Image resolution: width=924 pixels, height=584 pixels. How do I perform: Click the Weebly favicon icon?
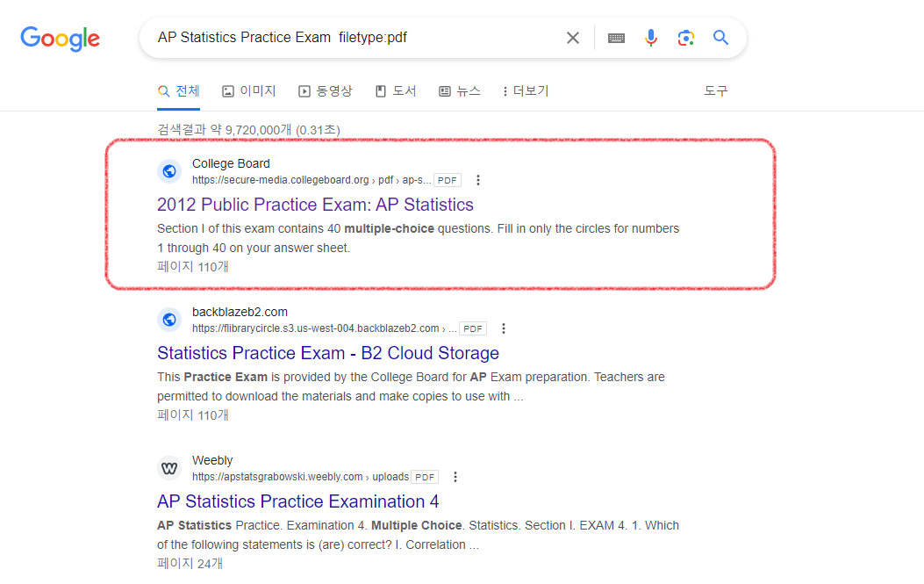[169, 468]
